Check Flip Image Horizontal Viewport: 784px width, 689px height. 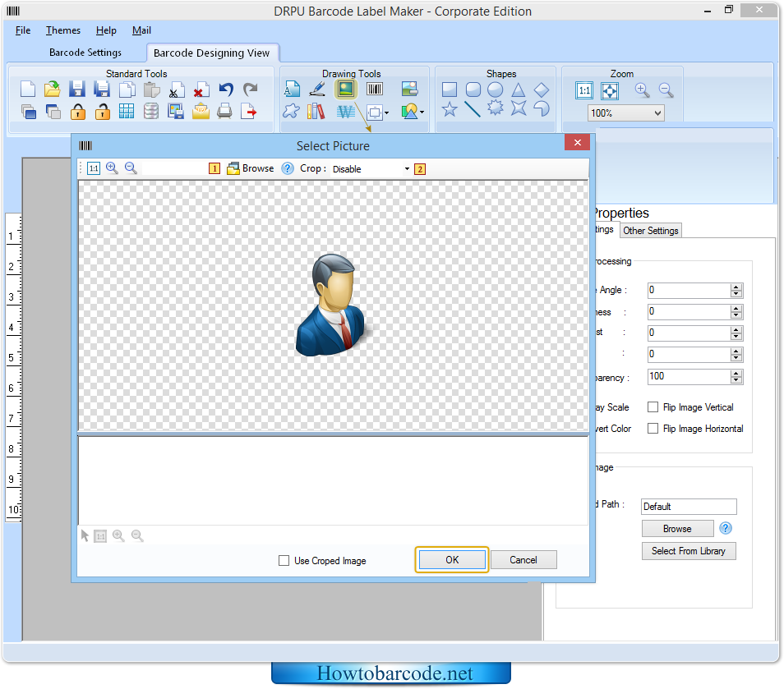pos(653,429)
